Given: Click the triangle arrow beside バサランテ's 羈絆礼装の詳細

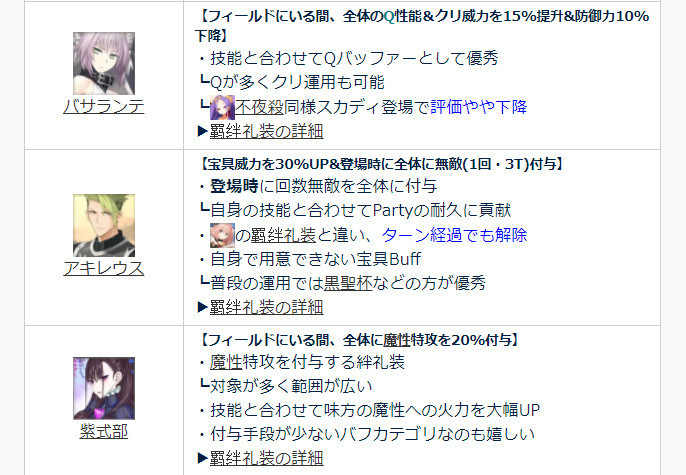Looking at the screenshot, I should (203, 131).
